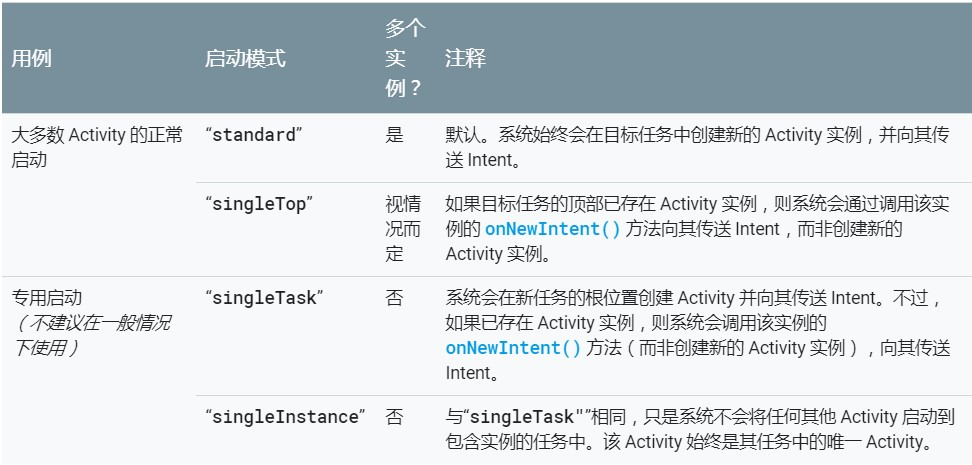This screenshot has width=972, height=465.
Task: Click the "singleTask" launch mode cell
Action: coord(264,298)
